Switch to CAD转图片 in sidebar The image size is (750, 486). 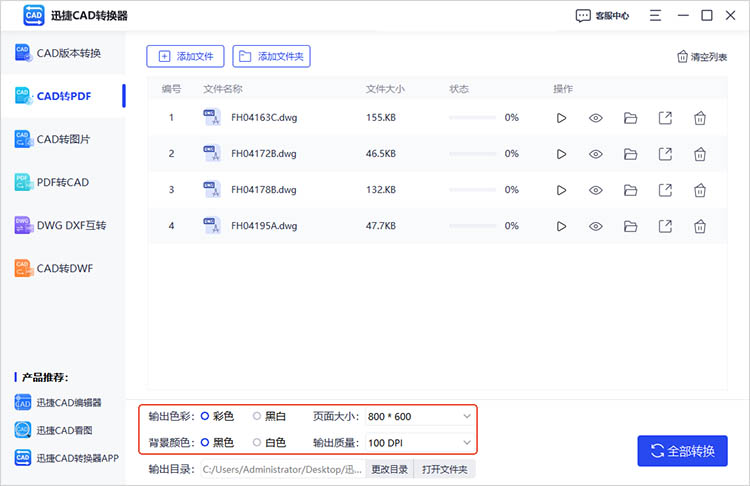tap(63, 139)
